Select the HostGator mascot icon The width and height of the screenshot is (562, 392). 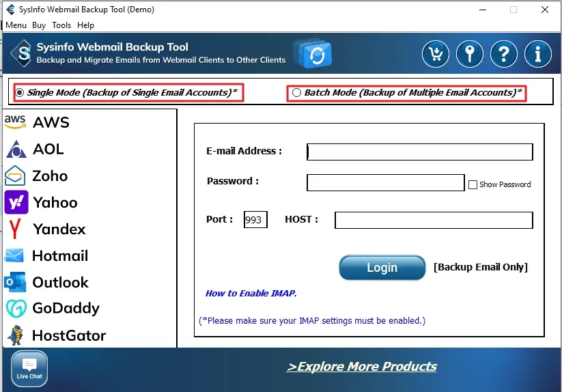pos(16,335)
